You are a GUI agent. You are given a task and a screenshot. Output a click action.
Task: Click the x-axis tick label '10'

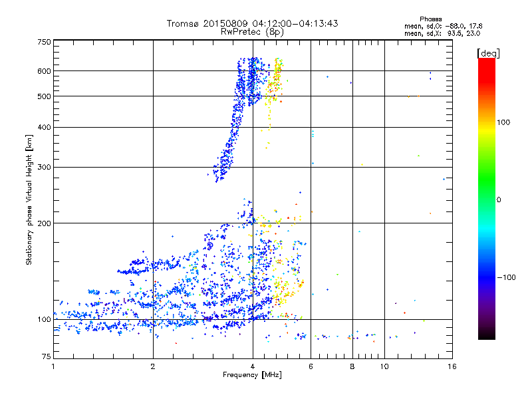pos(384,366)
